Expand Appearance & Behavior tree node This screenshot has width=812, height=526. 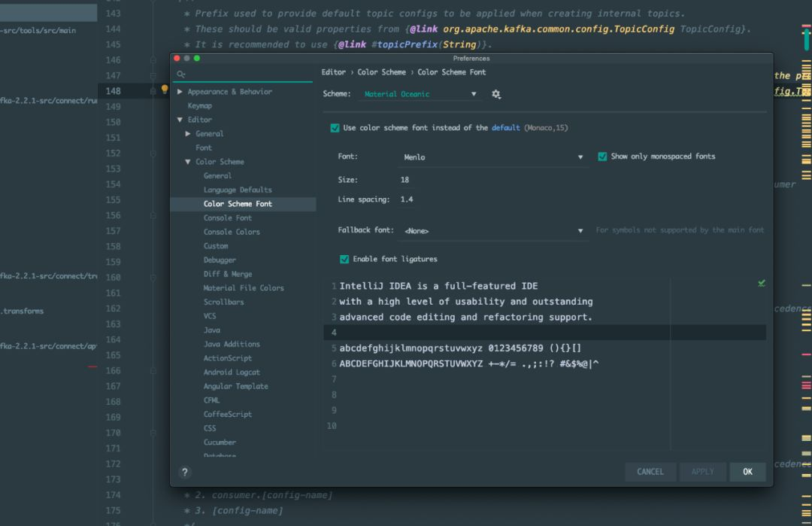point(180,92)
